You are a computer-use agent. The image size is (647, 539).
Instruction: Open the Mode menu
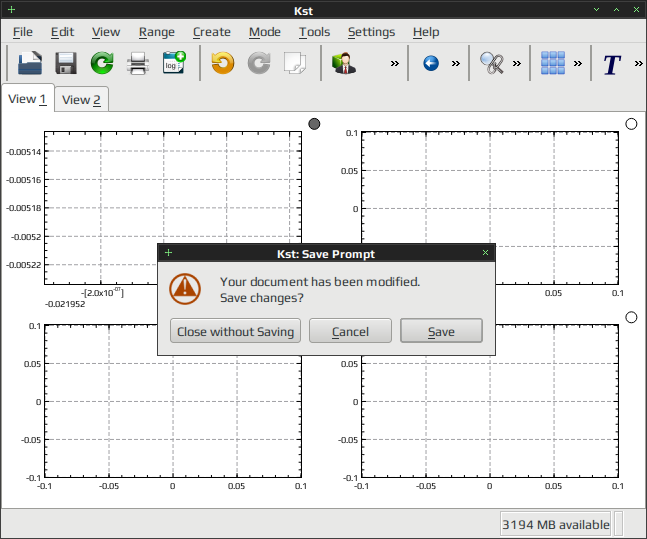click(265, 32)
